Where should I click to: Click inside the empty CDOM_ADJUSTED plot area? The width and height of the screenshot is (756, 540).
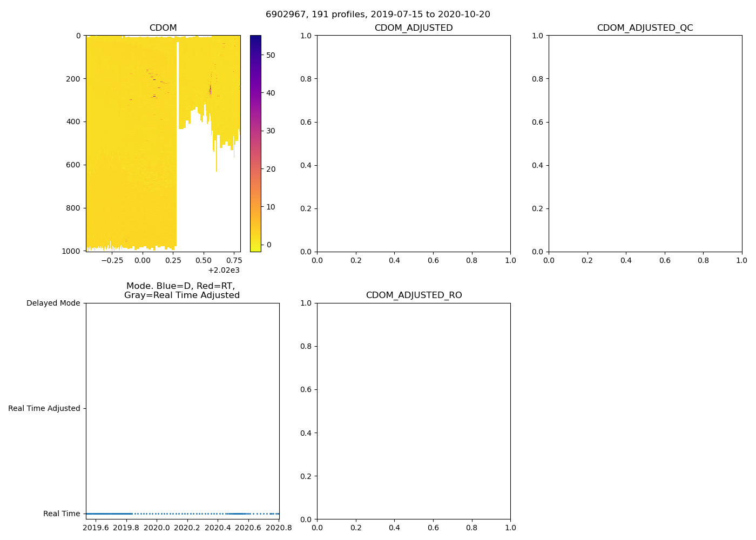coord(414,144)
